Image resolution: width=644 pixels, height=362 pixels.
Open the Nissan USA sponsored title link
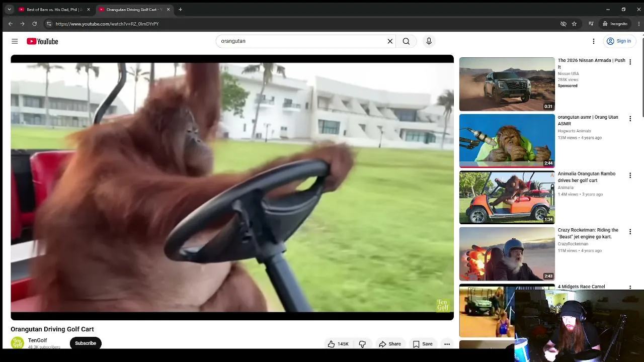point(591,63)
